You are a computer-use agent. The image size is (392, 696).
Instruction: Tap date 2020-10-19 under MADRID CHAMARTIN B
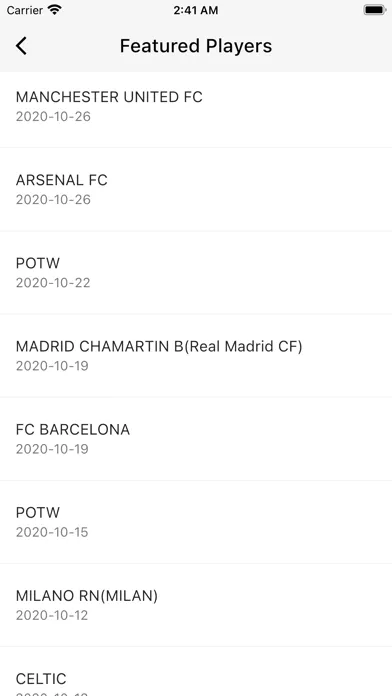[52, 366]
